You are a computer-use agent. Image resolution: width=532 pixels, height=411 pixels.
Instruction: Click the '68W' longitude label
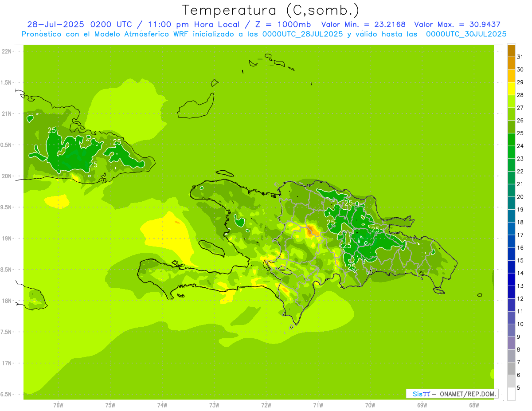(x=474, y=405)
